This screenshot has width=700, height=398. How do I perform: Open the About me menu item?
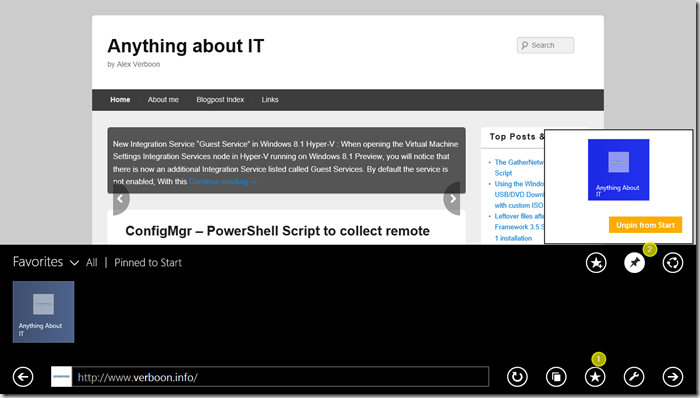(163, 100)
